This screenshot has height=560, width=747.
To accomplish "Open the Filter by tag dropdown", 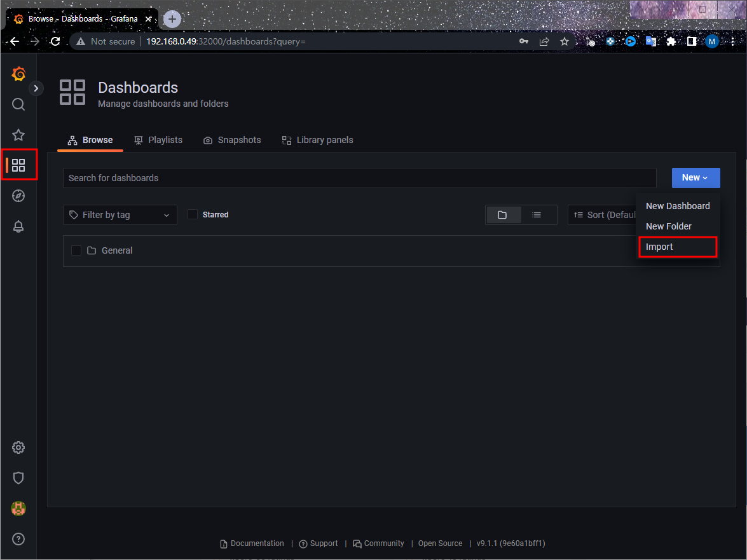I will tap(120, 215).
